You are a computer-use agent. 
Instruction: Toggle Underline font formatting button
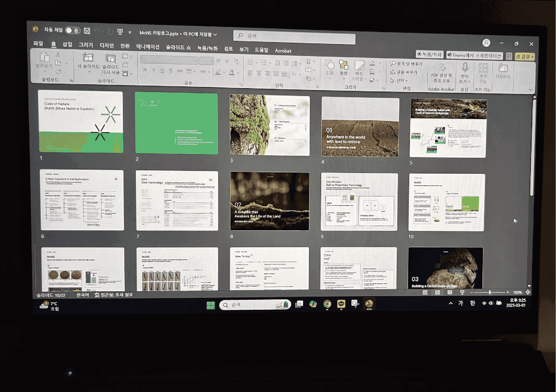coord(162,71)
